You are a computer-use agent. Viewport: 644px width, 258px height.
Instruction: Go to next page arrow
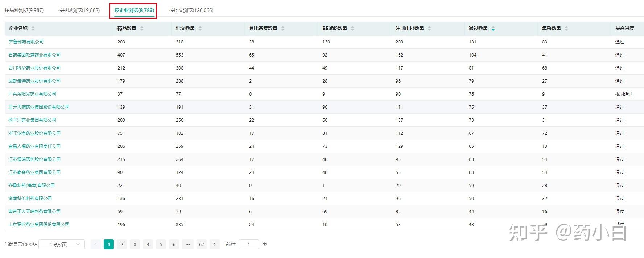point(215,245)
